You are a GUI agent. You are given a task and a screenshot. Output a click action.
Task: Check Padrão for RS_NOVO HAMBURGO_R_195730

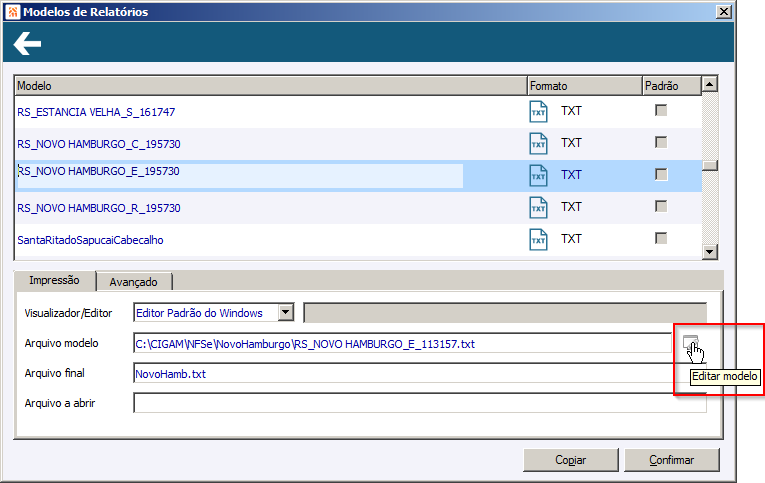[x=661, y=206]
